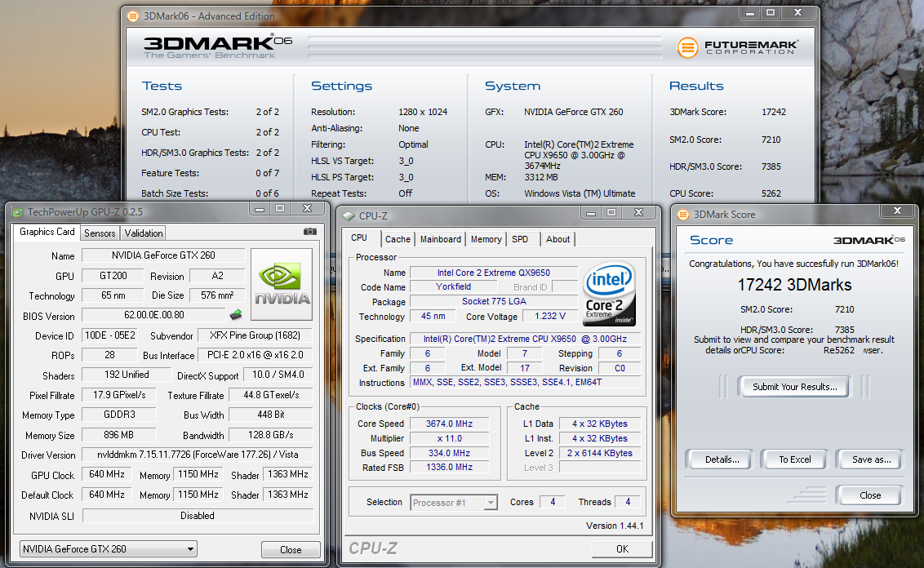Click the Multiplier value x 11.0

click(450, 438)
